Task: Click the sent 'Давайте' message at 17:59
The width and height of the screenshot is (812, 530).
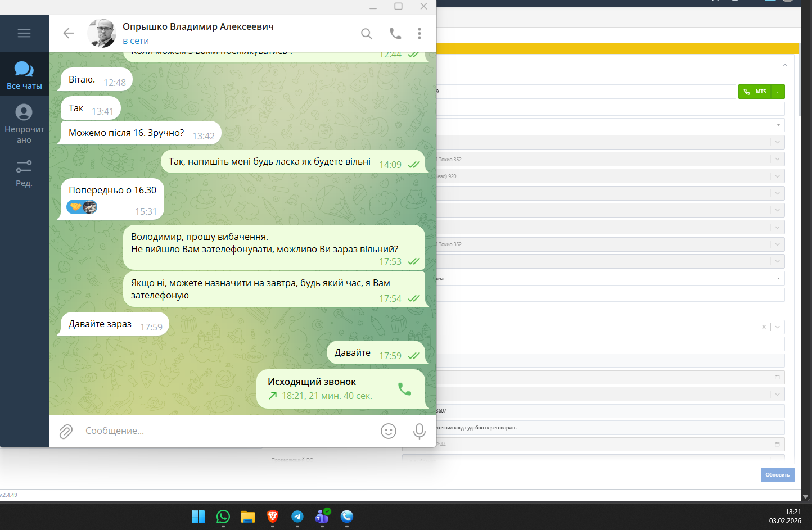Action: pyautogui.click(x=376, y=353)
